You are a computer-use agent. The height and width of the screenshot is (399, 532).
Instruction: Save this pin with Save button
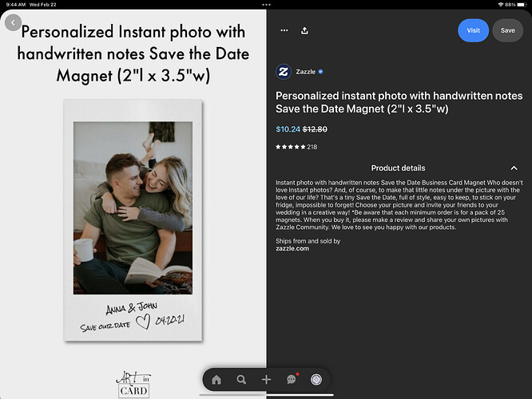pyautogui.click(x=507, y=30)
